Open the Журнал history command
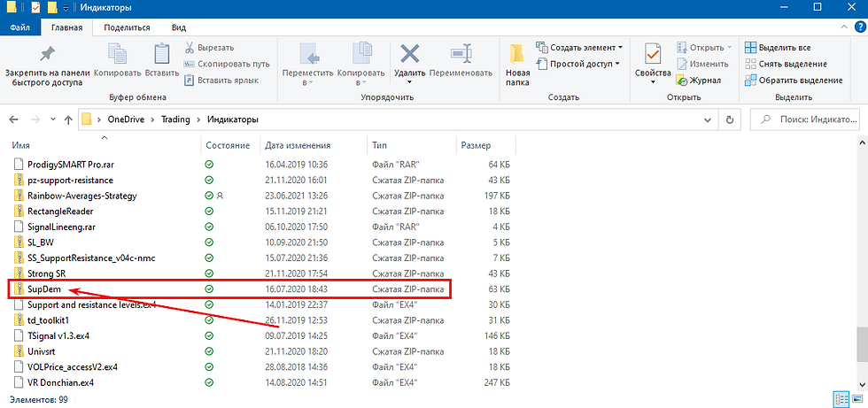Screen dimensions: 868x408 pyautogui.click(x=699, y=81)
